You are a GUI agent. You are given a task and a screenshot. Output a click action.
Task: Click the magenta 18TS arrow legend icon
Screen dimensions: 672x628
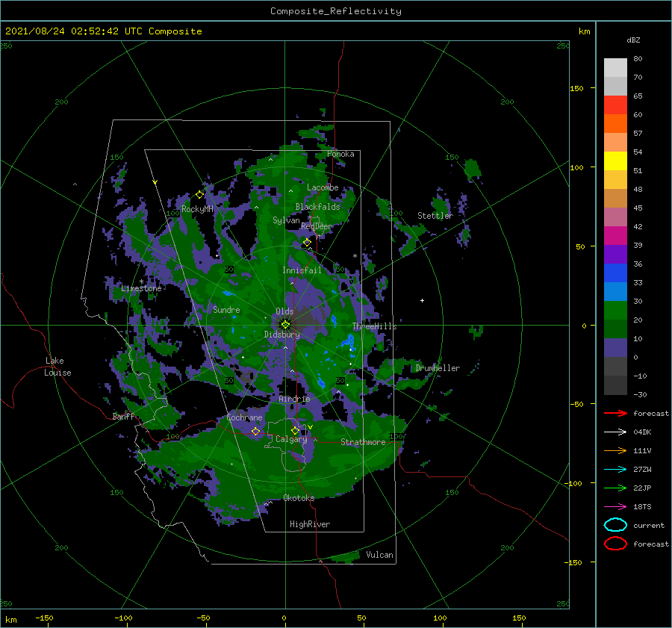615,507
